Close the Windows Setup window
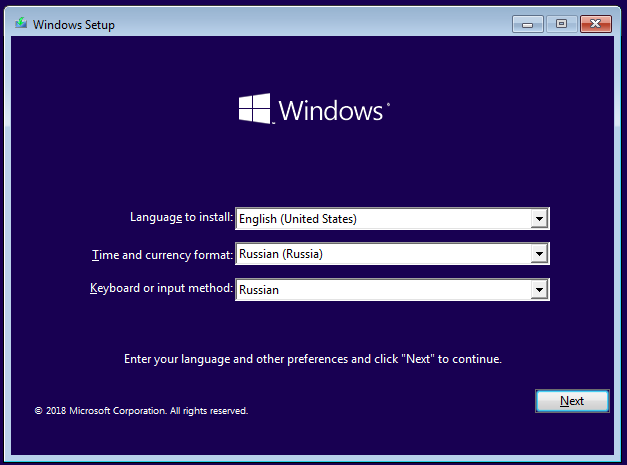This screenshot has height=465, width=627. 595,24
